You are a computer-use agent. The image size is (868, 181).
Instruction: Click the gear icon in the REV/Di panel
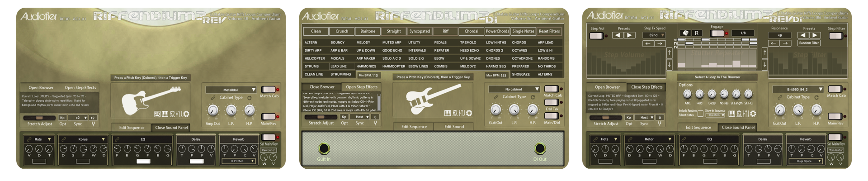point(753,114)
